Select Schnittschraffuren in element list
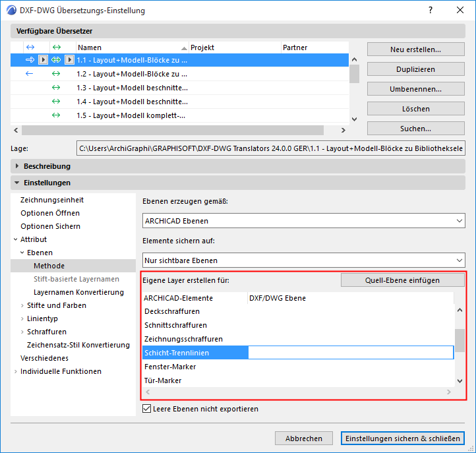 click(x=299, y=325)
